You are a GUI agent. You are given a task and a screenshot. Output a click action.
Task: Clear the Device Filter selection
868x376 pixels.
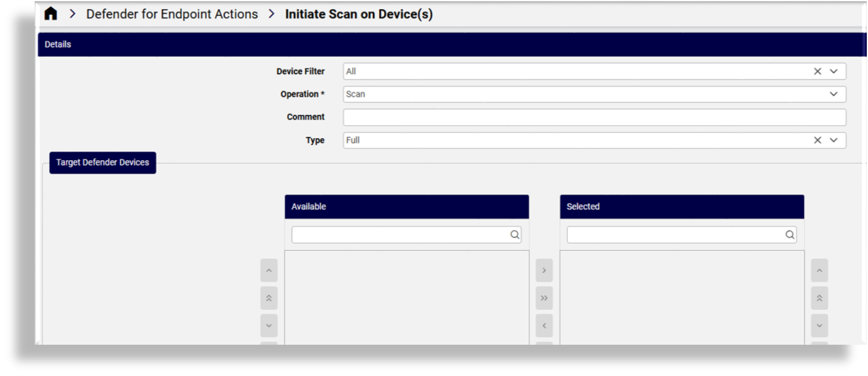pos(817,71)
